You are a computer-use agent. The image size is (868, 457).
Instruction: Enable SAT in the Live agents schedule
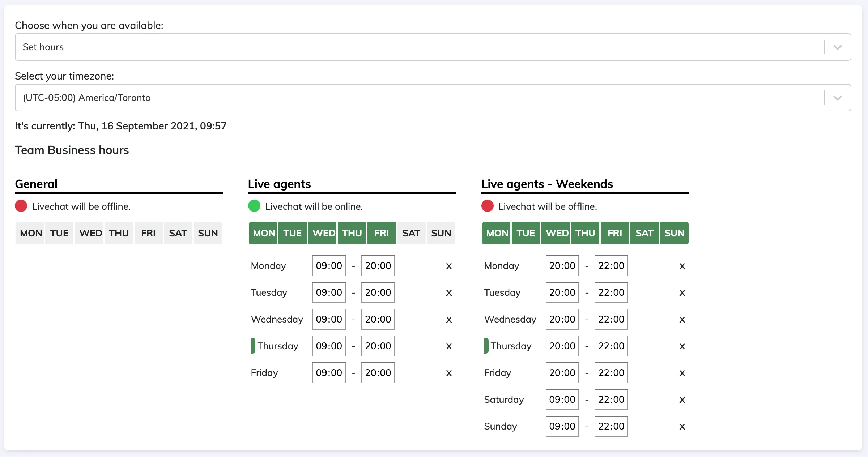click(412, 233)
